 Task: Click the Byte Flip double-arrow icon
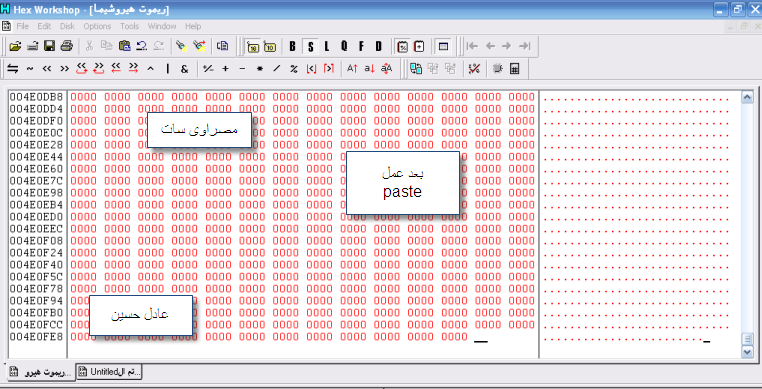[x=13, y=69]
